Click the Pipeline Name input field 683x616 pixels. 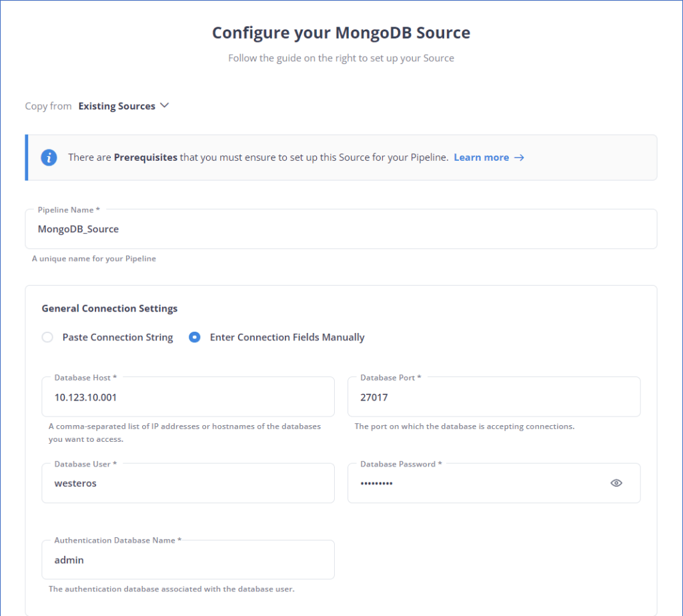pos(341,229)
